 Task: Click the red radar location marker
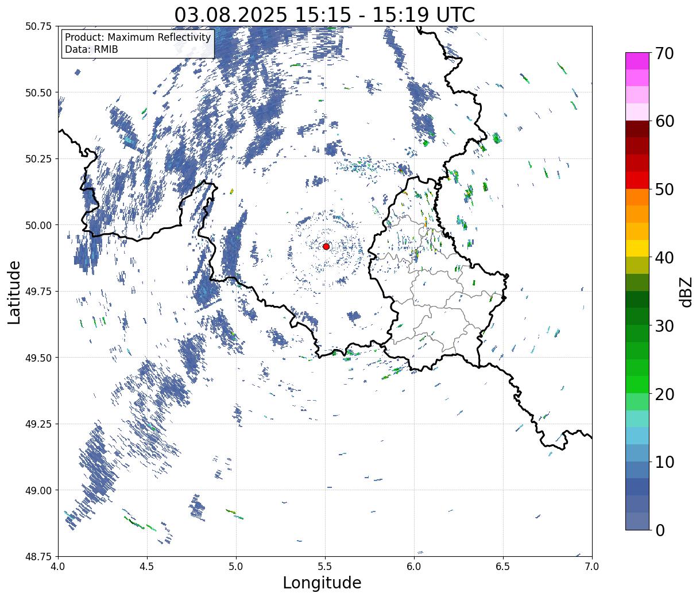326,246
